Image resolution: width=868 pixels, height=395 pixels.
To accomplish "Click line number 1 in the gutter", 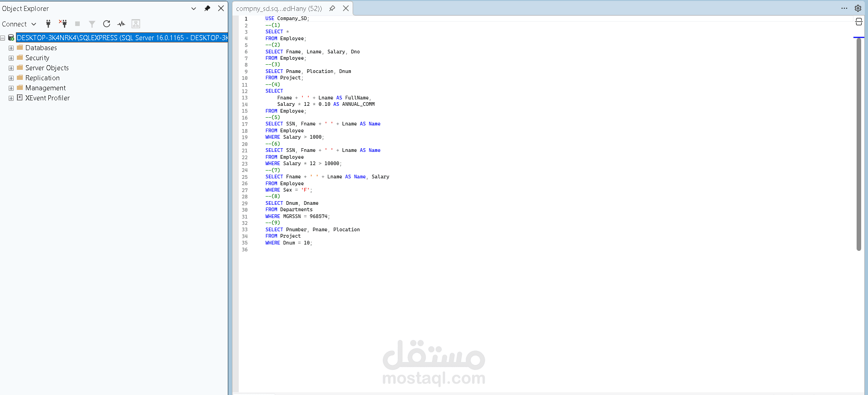I will click(x=246, y=19).
